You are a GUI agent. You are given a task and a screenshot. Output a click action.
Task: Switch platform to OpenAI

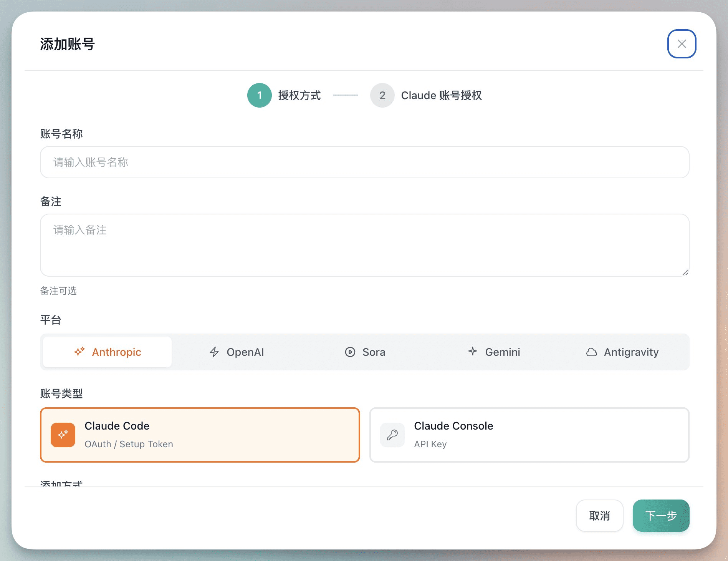237,352
